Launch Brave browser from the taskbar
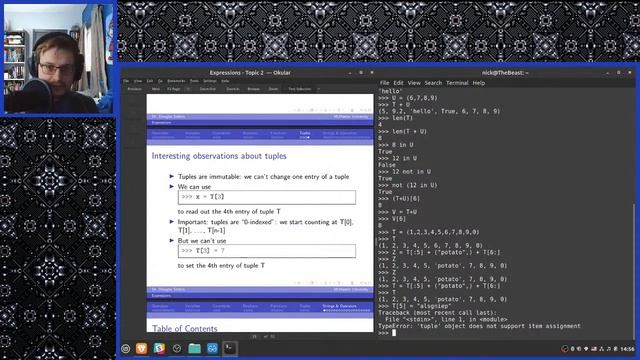The width and height of the screenshot is (640, 360). coord(142,348)
